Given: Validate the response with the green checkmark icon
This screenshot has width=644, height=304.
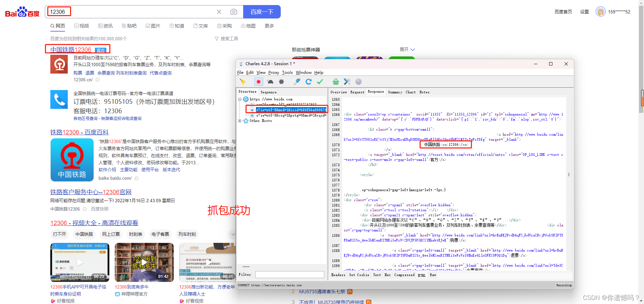Looking at the screenshot, I should (320, 82).
